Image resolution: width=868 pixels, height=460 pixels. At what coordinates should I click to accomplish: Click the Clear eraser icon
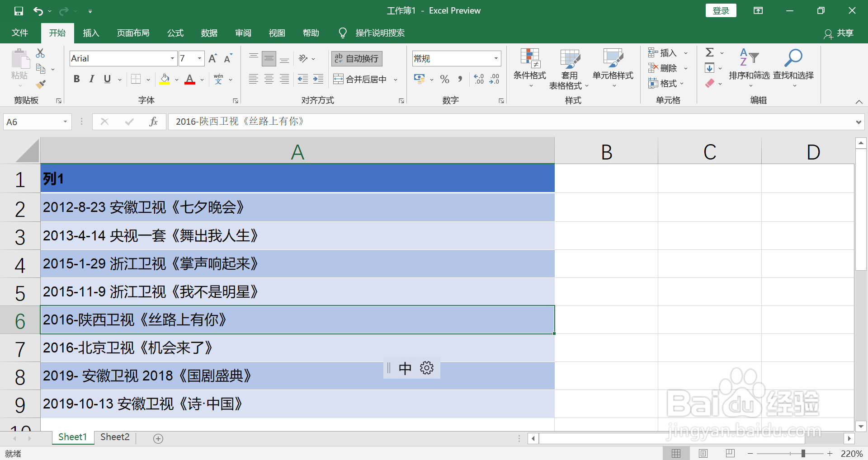point(710,83)
